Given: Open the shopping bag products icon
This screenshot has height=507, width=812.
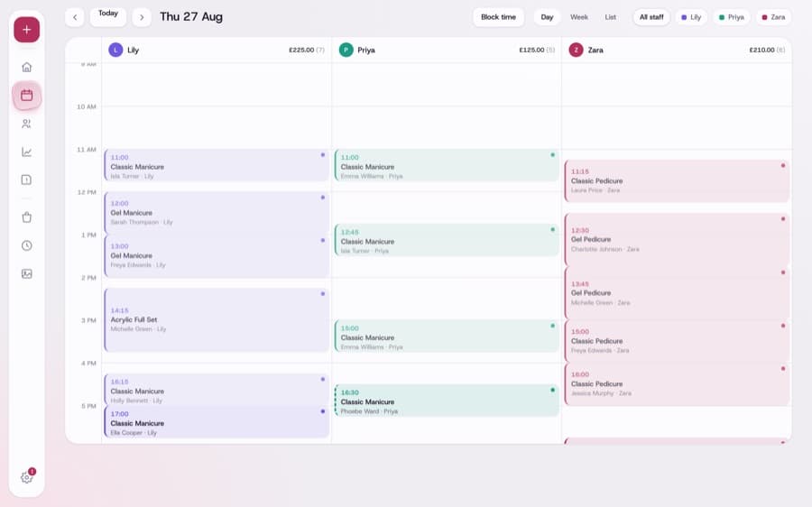Looking at the screenshot, I should point(26,217).
